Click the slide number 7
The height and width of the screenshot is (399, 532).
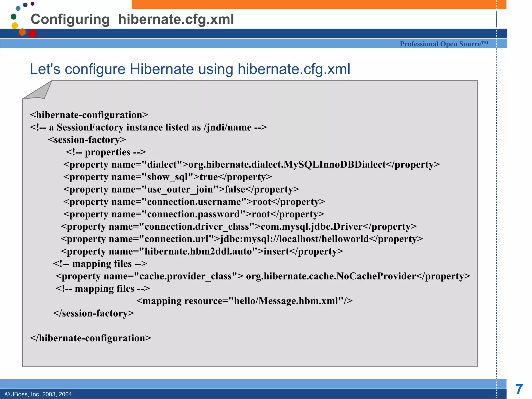click(519, 389)
